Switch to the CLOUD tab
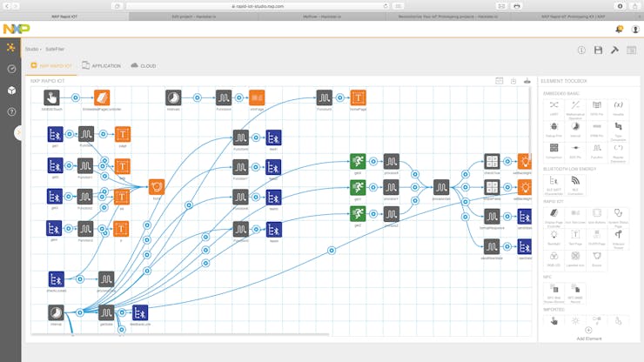Viewport: 644px width, 362px height. tap(144, 66)
